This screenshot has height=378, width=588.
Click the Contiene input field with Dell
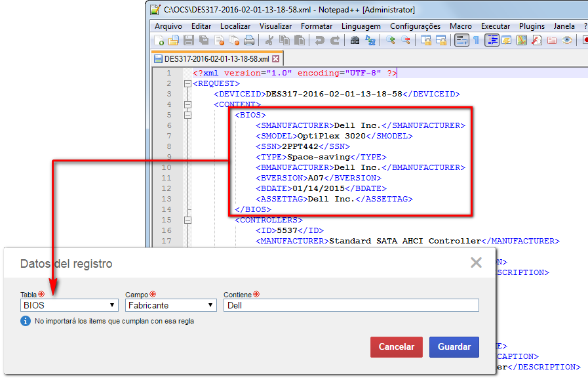pos(351,305)
